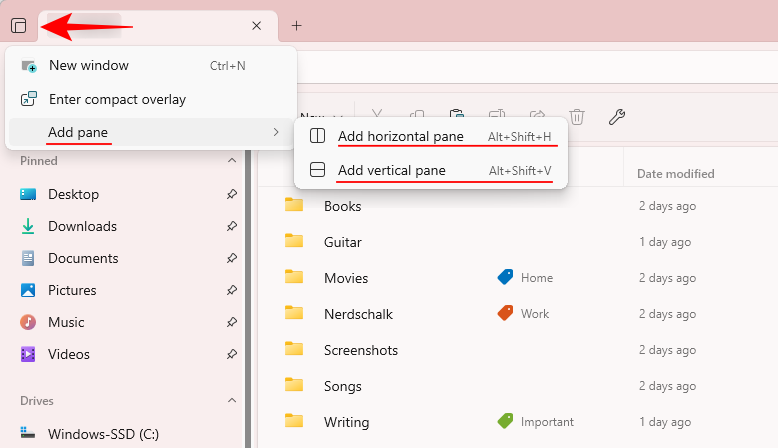Image resolution: width=778 pixels, height=448 pixels.
Task: Click the orange Work tag icon
Action: click(x=506, y=314)
